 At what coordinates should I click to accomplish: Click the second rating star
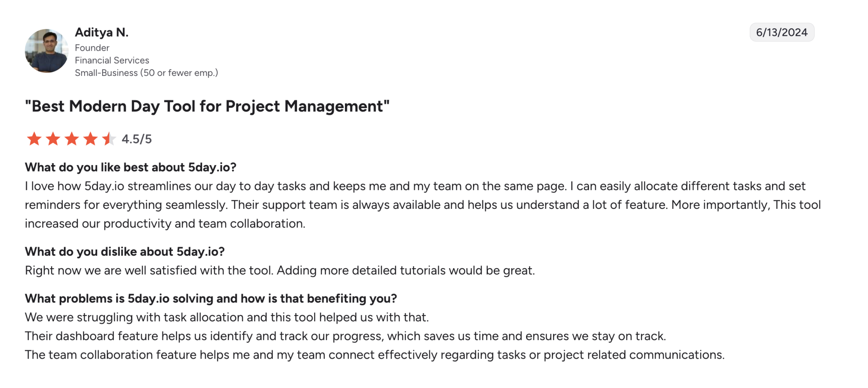click(53, 139)
